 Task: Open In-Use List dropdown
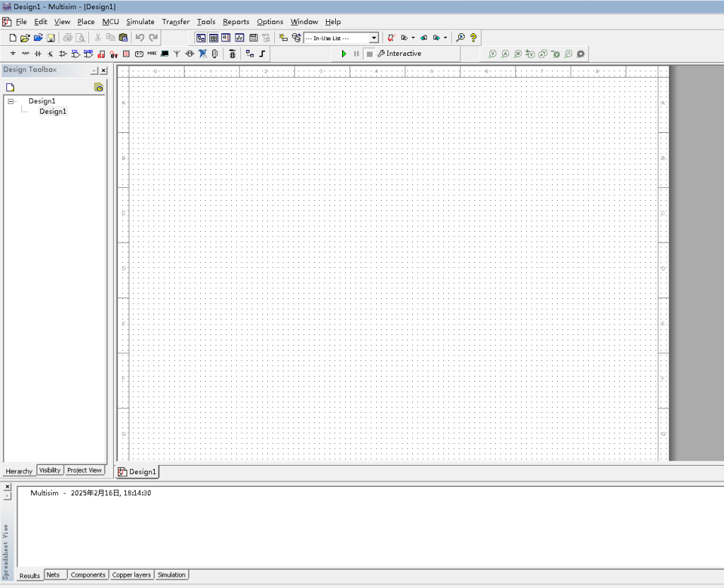[x=374, y=38]
